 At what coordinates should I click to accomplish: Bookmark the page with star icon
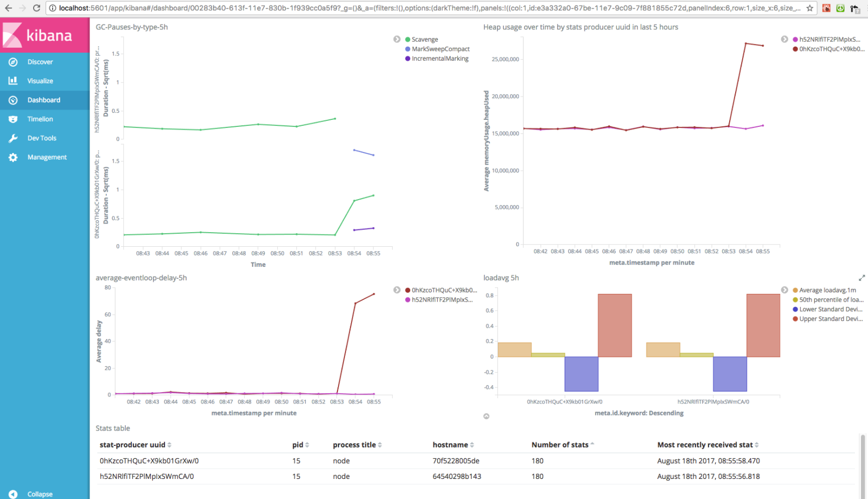[810, 8]
